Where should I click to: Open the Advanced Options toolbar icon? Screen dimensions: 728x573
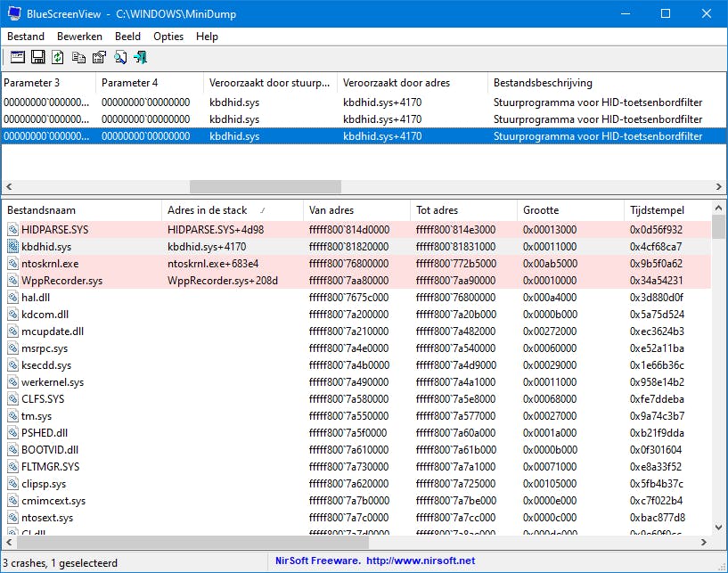coord(18,58)
